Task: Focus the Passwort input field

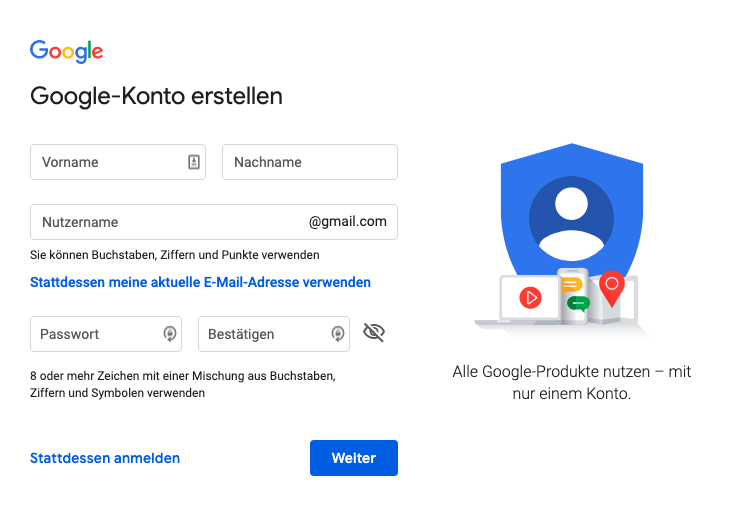Action: (x=106, y=334)
